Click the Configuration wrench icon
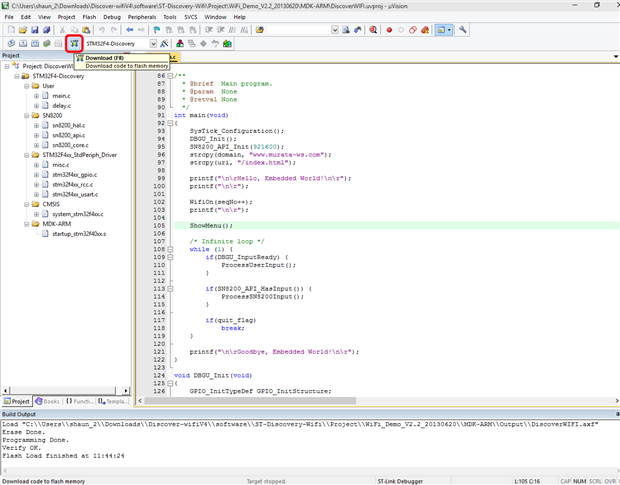The width and height of the screenshot is (620, 485). pos(463,30)
